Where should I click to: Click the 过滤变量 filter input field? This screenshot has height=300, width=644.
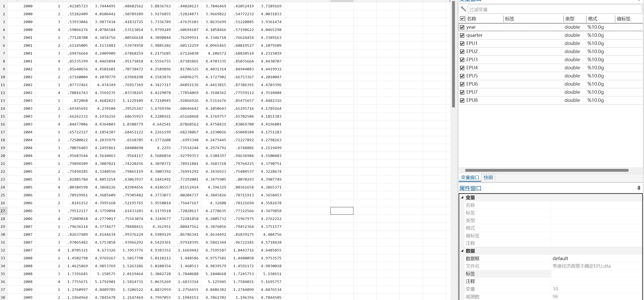pyautogui.click(x=553, y=9)
